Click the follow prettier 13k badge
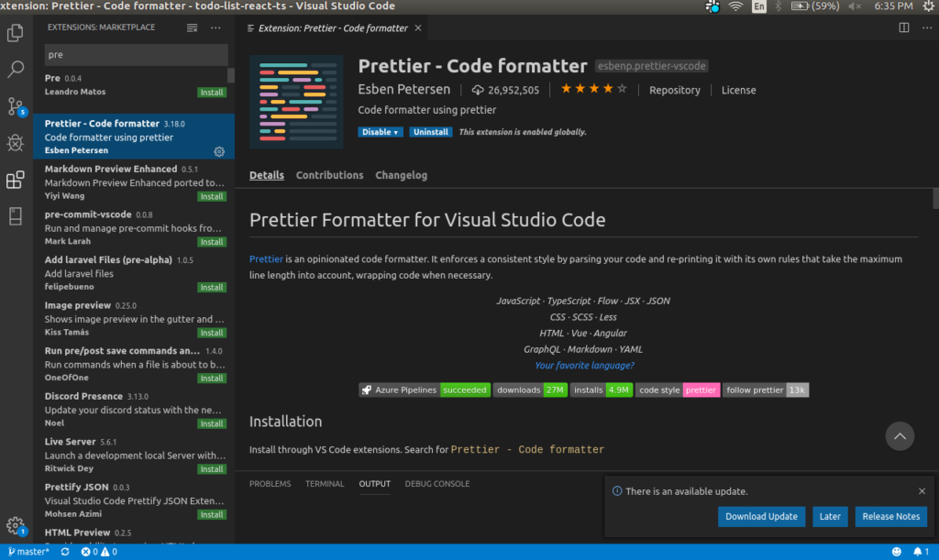The width and height of the screenshot is (939, 560). pyautogui.click(x=766, y=390)
